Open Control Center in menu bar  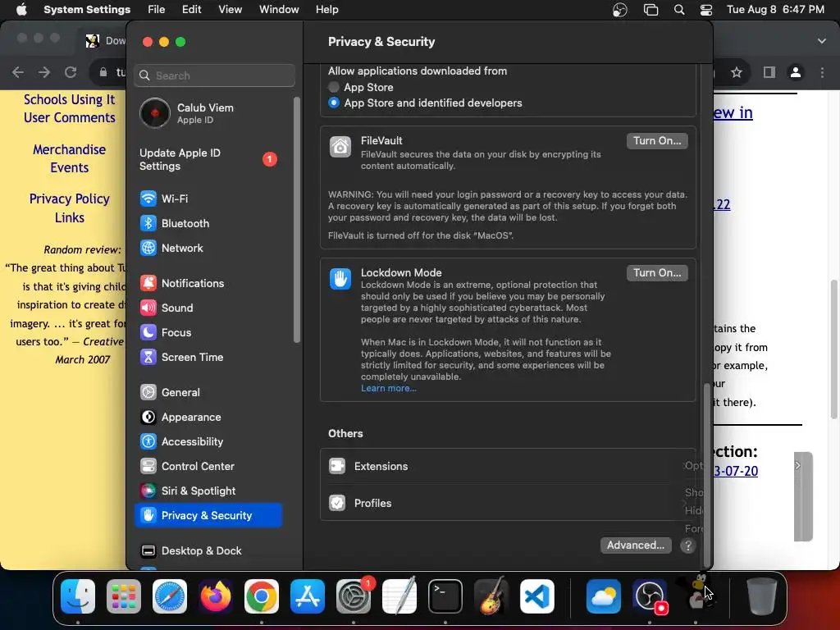[706, 10]
